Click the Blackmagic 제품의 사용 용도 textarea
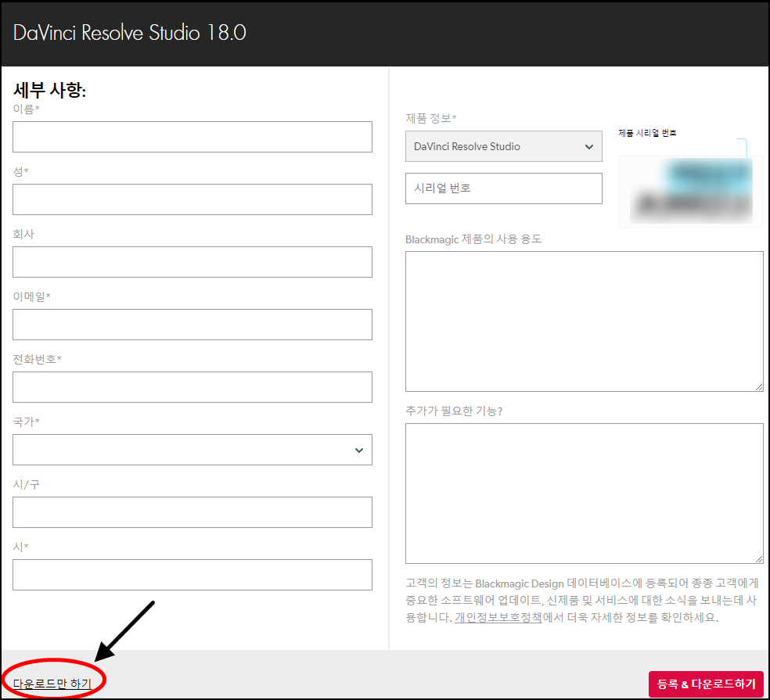770x700 pixels. click(584, 321)
